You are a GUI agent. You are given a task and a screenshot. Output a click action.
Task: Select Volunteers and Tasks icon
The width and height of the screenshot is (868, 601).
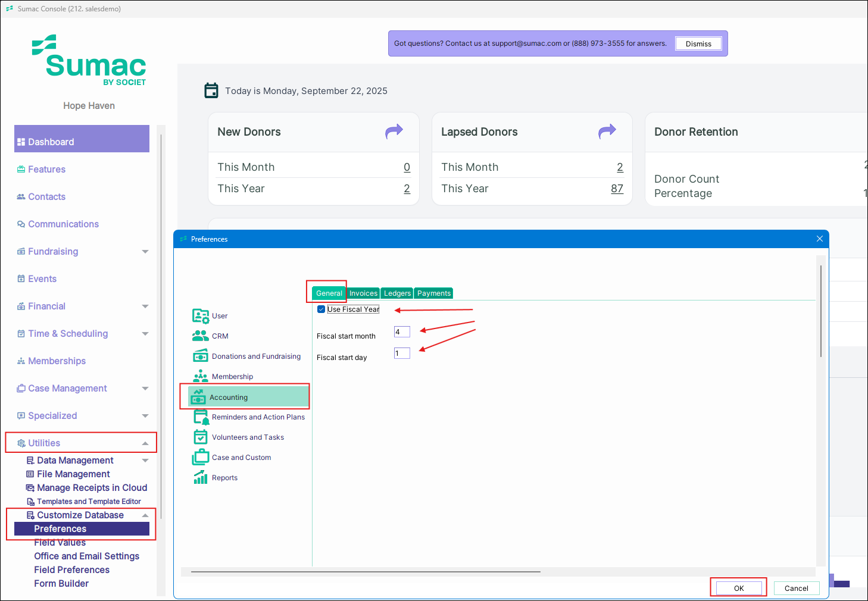tap(201, 437)
